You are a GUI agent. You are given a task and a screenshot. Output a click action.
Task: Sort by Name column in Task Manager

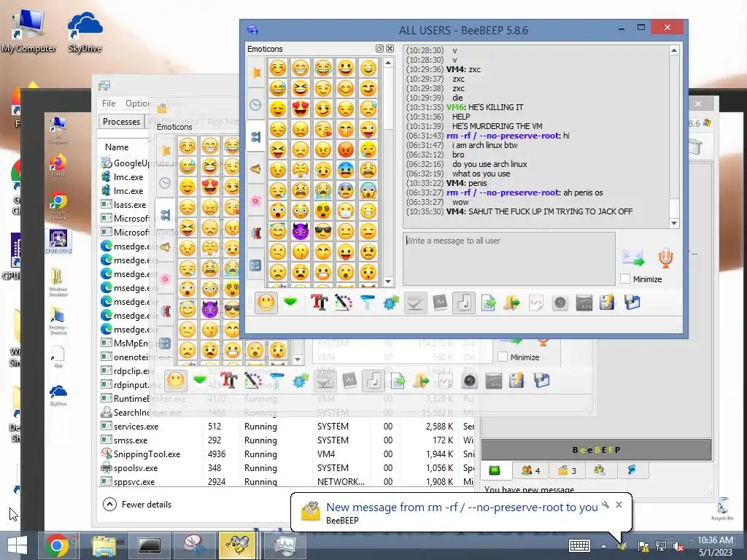coord(117,147)
